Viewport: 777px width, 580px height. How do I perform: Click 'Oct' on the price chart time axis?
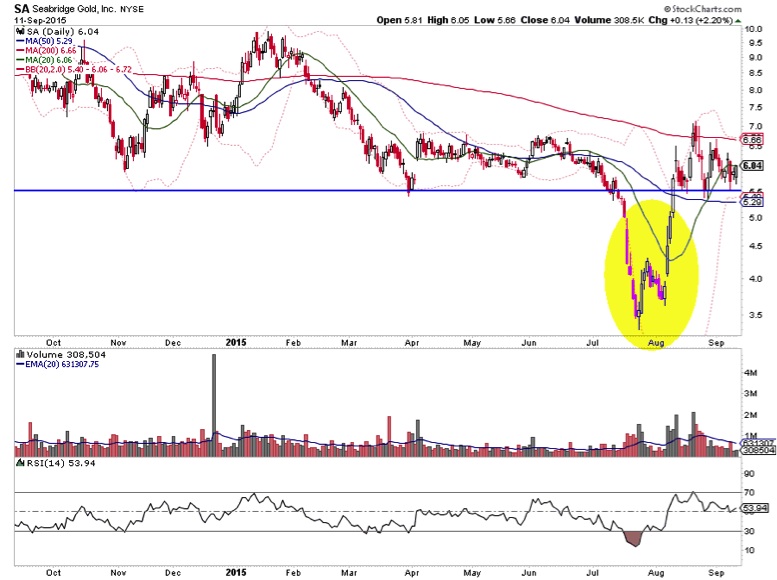pos(53,343)
